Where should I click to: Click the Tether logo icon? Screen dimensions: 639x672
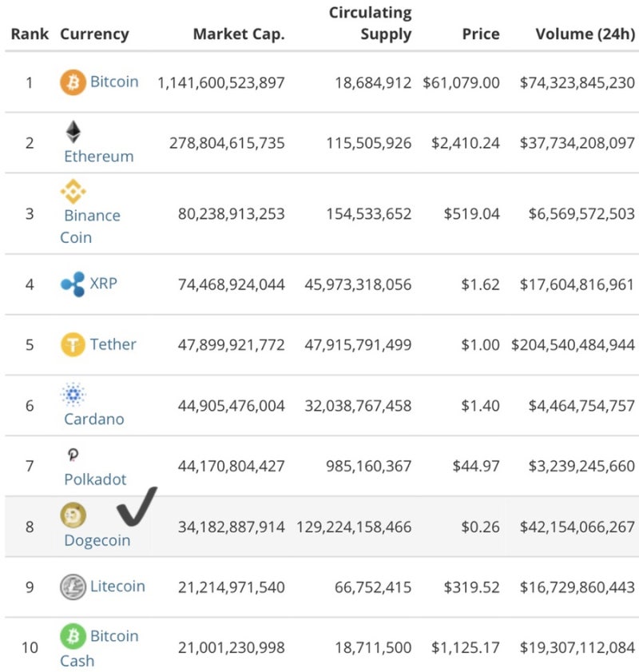pyautogui.click(x=73, y=344)
